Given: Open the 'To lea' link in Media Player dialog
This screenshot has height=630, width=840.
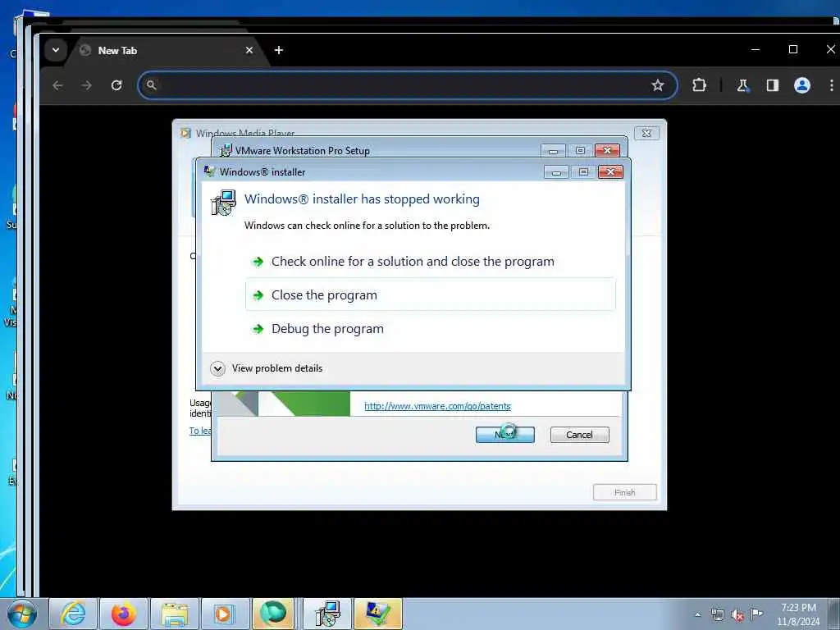Looking at the screenshot, I should tap(200, 431).
